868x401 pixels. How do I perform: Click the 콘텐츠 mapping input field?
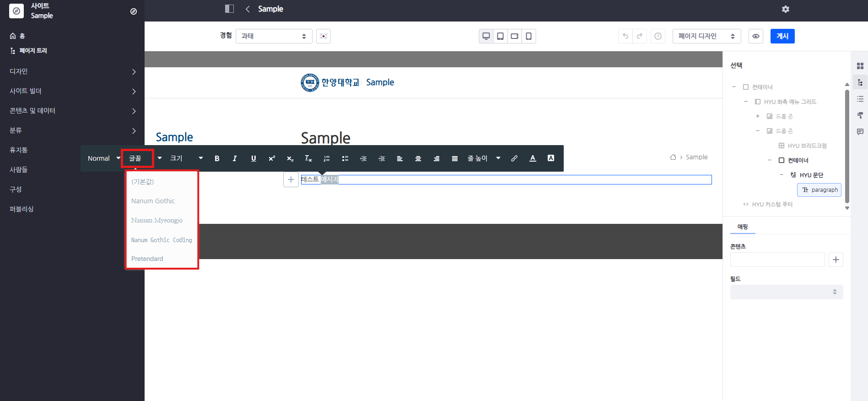pos(777,260)
